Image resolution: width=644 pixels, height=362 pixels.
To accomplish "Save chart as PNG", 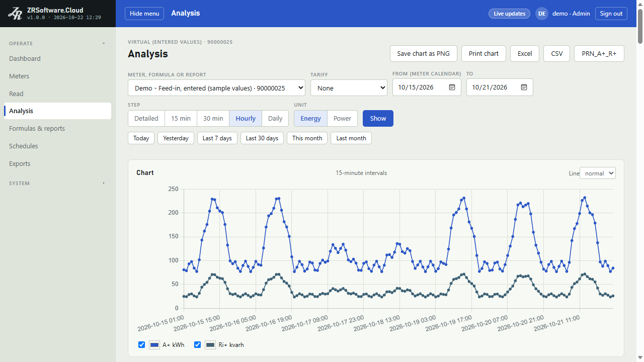I will (424, 53).
